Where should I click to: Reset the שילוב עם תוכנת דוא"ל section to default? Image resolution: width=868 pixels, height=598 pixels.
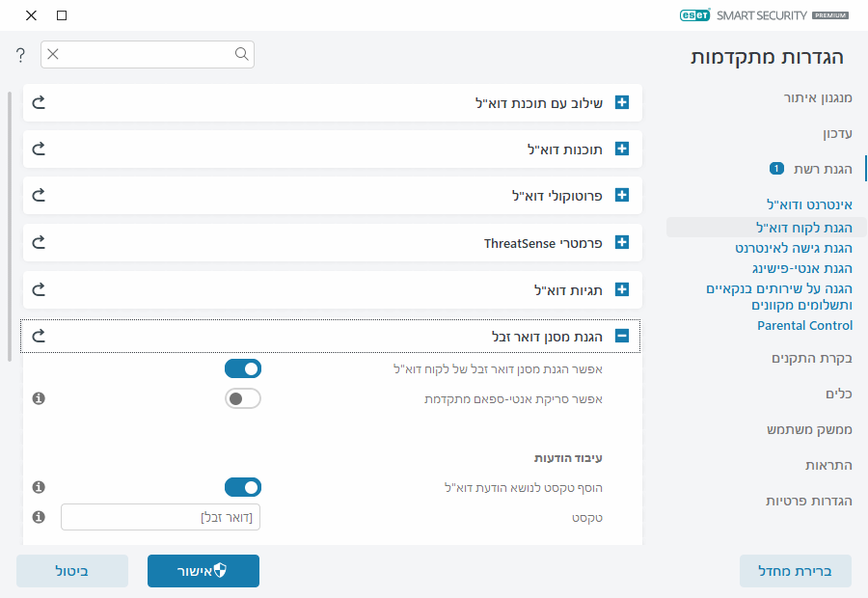(40, 102)
